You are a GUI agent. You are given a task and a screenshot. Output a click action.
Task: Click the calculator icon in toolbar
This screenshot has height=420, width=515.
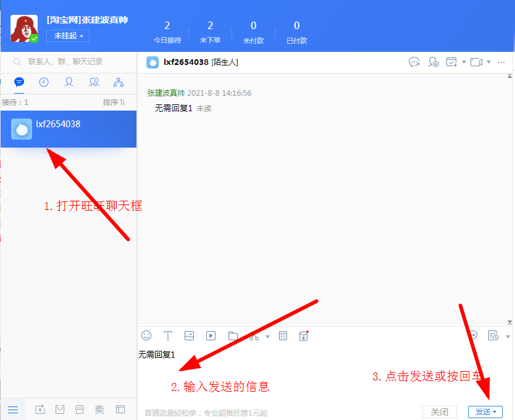[x=283, y=336]
